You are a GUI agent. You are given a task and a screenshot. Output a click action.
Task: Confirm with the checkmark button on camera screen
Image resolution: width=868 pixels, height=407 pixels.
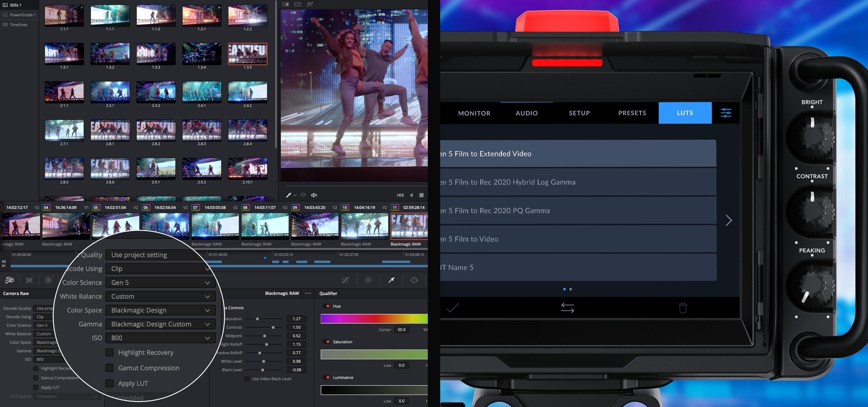pyautogui.click(x=452, y=307)
